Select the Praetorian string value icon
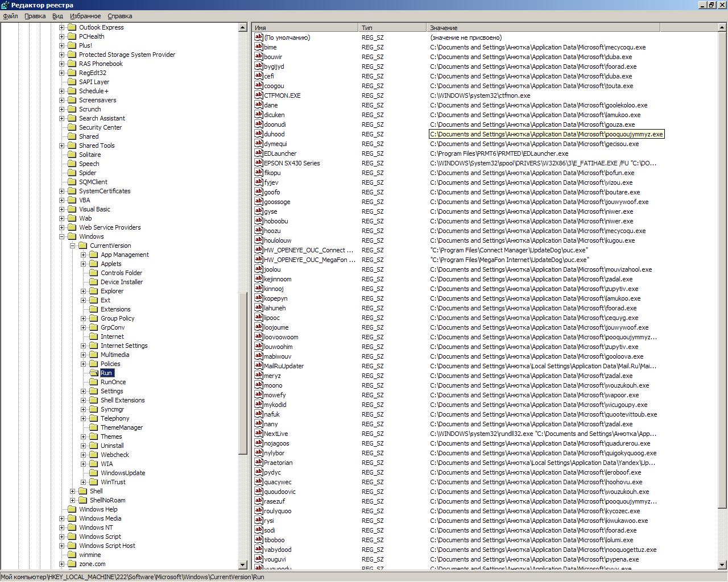728x582 pixels. [259, 463]
